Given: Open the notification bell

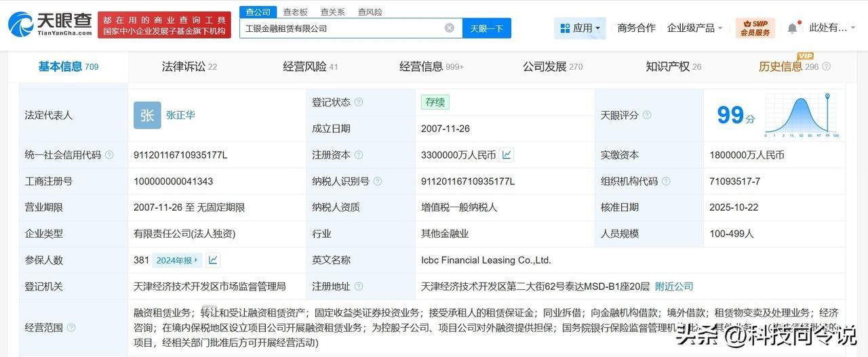Looking at the screenshot, I should (792, 28).
